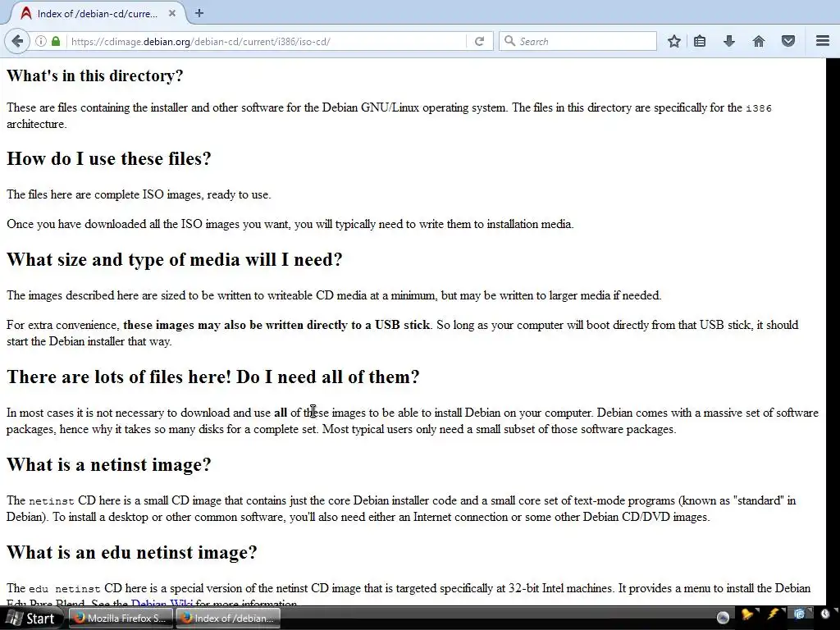Open the Windows Start menu

pos(31,619)
